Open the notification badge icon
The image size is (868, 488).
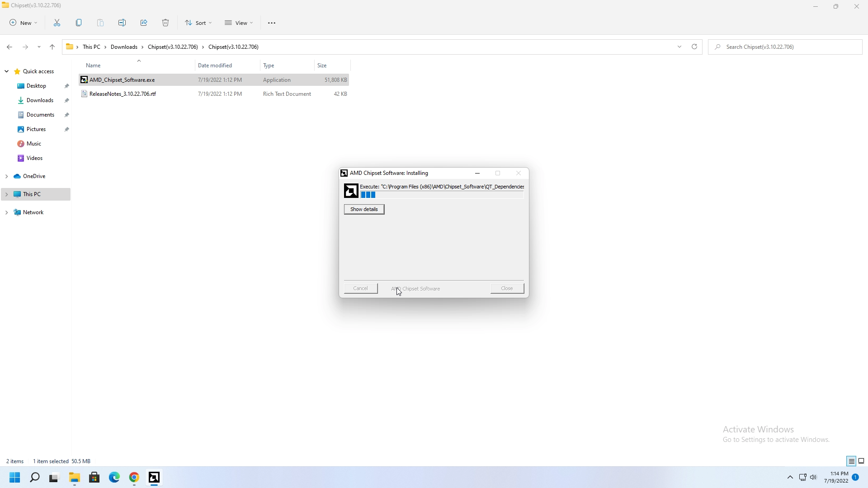click(x=855, y=477)
